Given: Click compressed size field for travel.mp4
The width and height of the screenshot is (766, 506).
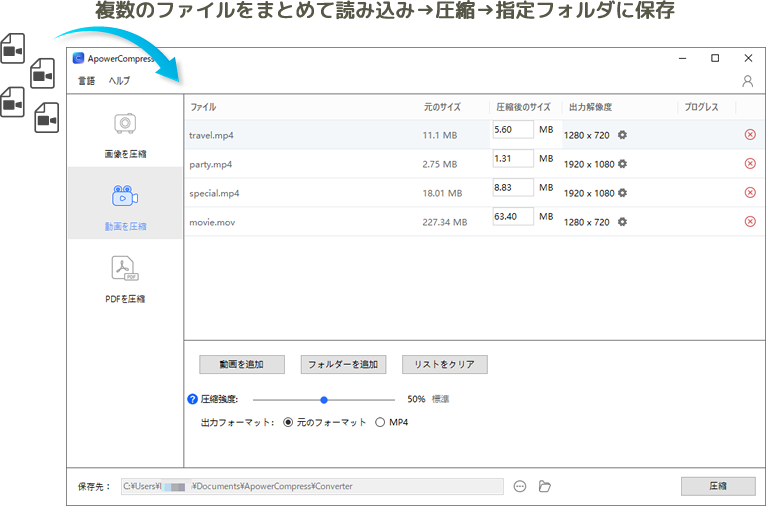Looking at the screenshot, I should (x=512, y=130).
